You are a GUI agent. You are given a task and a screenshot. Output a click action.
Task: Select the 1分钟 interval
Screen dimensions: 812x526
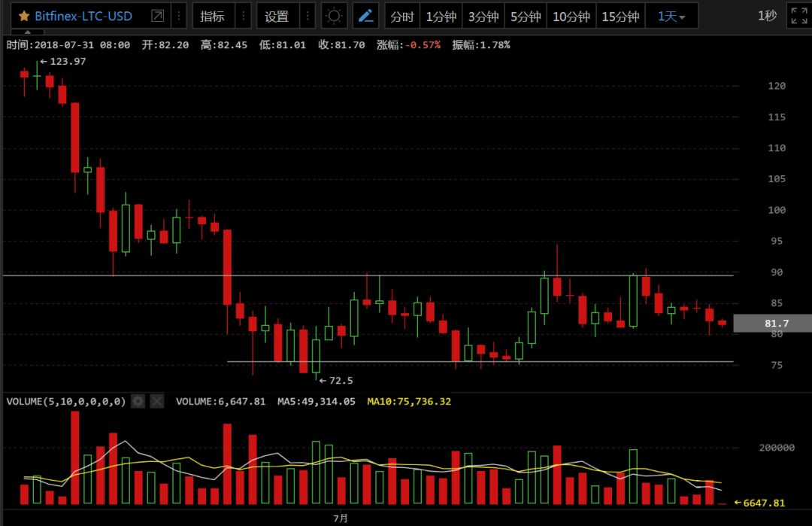click(x=441, y=17)
